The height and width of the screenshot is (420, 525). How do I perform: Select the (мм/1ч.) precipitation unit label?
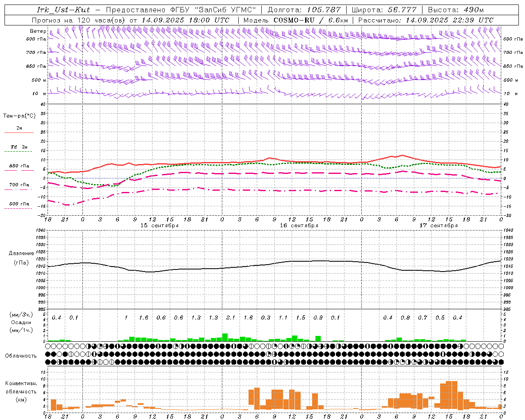pos(21,330)
